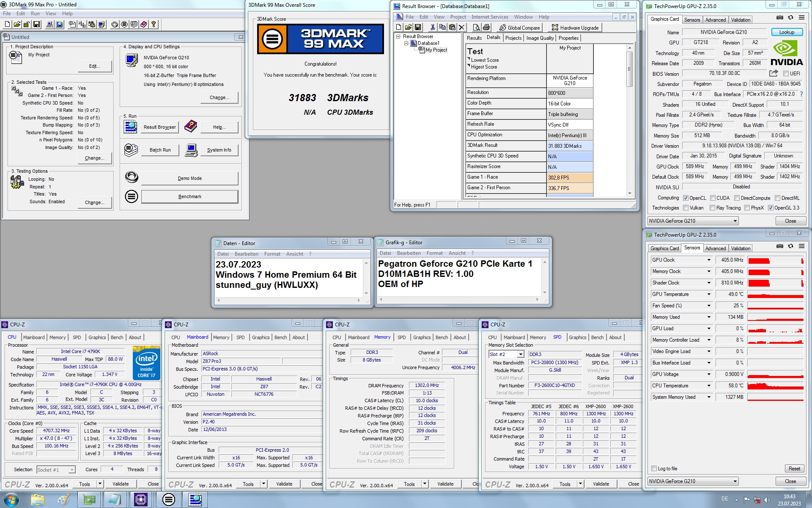Click Benchmark icon in 3DMark toolbar
This screenshot has height=508, width=812.
tap(124, 25)
